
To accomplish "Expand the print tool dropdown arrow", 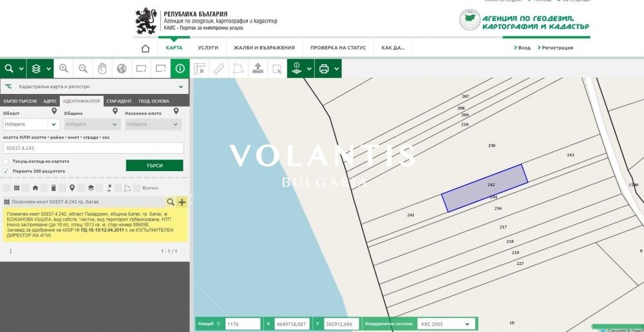I will (x=336, y=69).
